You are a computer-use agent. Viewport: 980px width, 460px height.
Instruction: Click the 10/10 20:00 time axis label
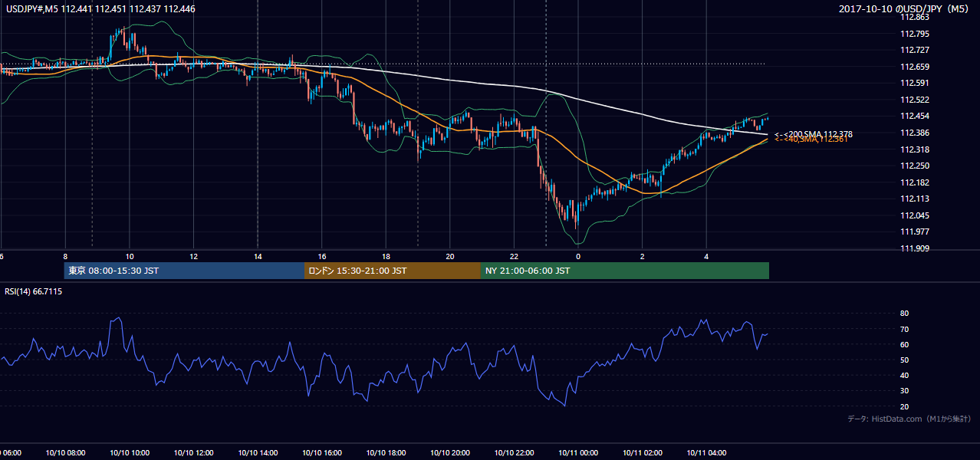tap(450, 453)
